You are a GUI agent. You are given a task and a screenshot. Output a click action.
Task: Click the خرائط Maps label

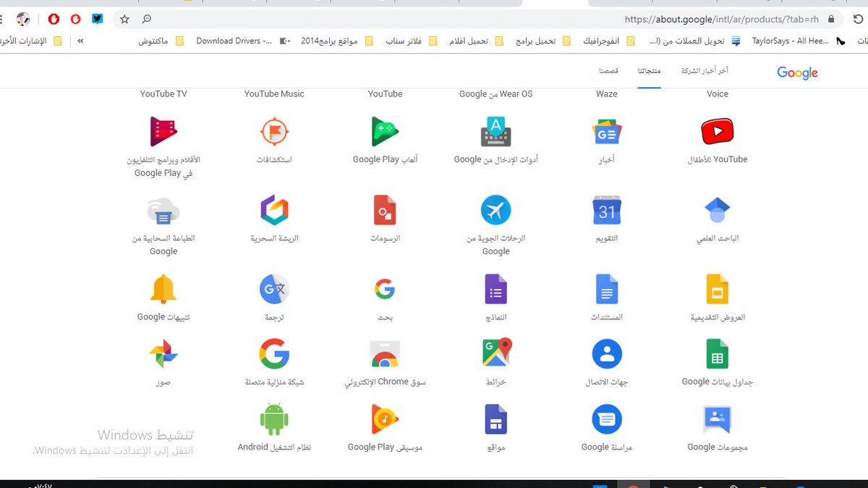[x=496, y=382]
